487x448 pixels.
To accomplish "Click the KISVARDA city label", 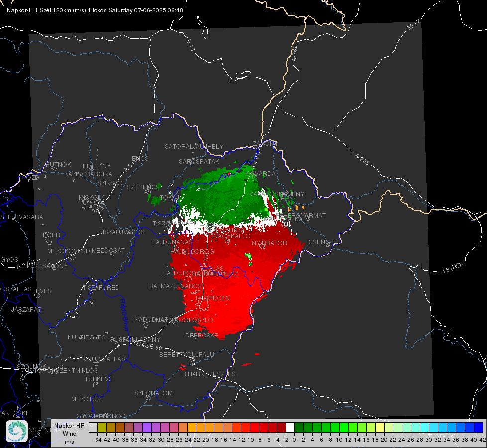I will 260,174.
